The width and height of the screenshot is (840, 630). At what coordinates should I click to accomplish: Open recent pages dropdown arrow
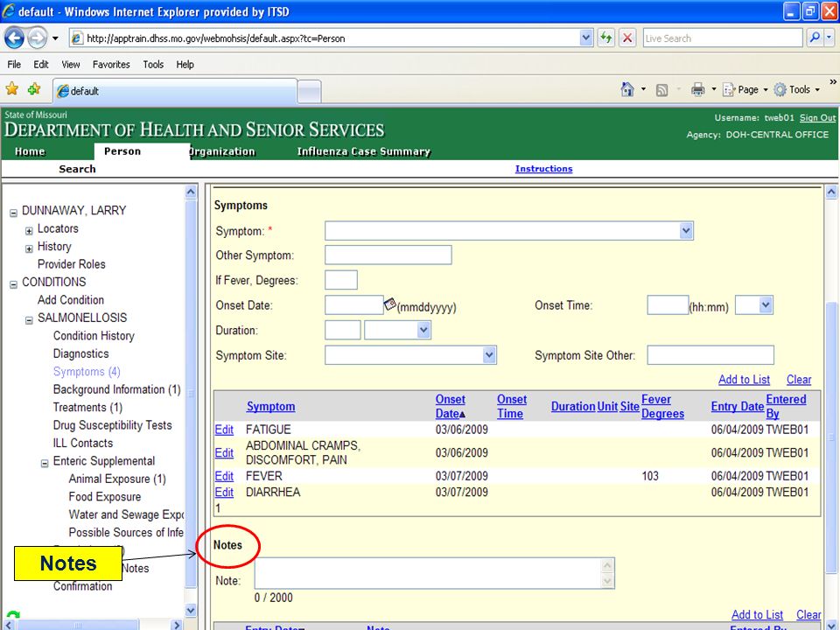coord(55,38)
